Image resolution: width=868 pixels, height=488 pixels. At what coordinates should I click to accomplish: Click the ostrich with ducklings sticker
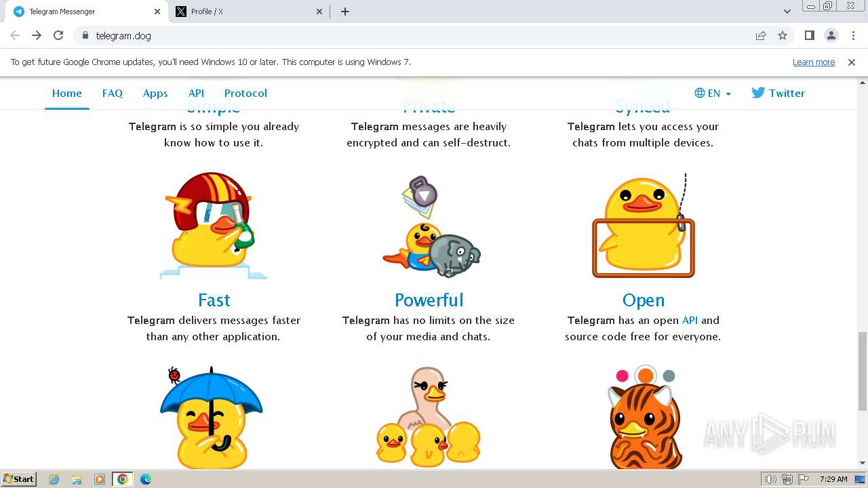click(429, 418)
